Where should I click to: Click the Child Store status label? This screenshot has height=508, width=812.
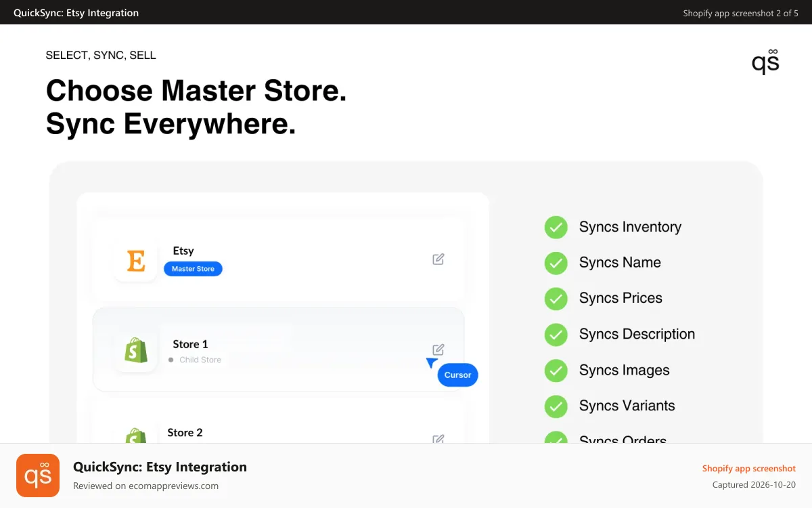pos(200,360)
